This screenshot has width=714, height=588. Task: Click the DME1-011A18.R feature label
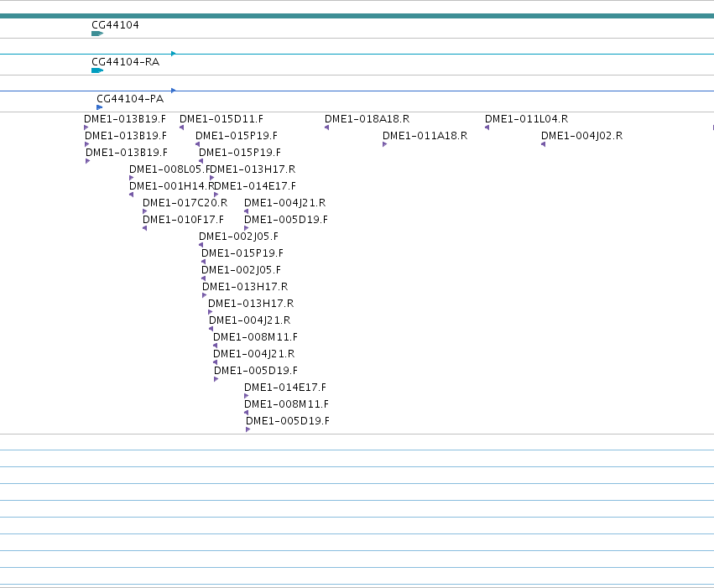point(425,136)
